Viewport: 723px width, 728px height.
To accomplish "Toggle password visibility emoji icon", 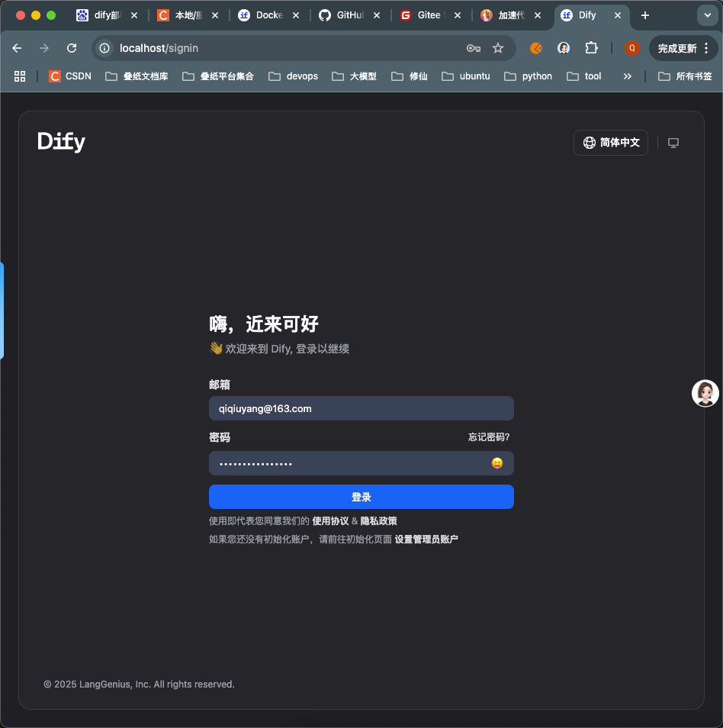I will coord(497,463).
